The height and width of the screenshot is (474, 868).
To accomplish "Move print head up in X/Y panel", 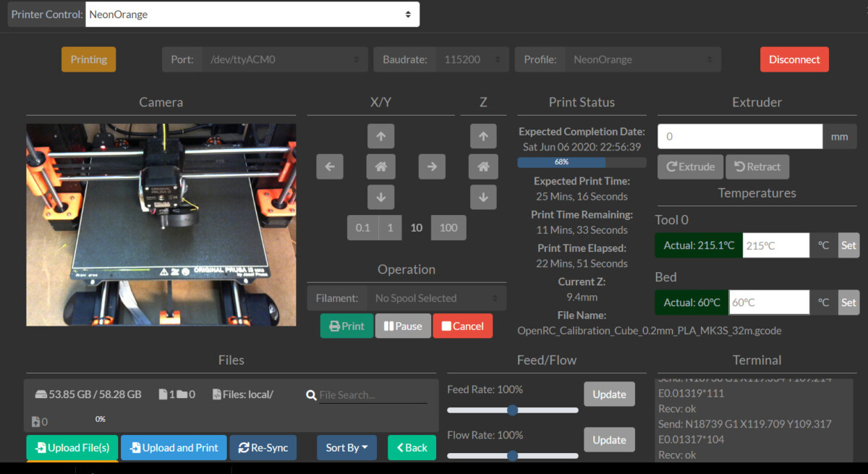I will click(x=380, y=135).
